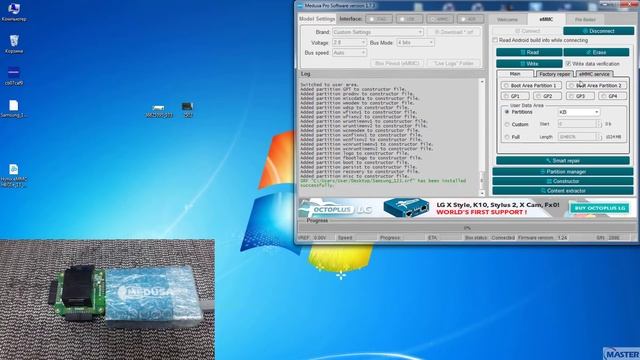
Task: Open the Brand Custom Settings dropdown
Action: pyautogui.click(x=378, y=32)
